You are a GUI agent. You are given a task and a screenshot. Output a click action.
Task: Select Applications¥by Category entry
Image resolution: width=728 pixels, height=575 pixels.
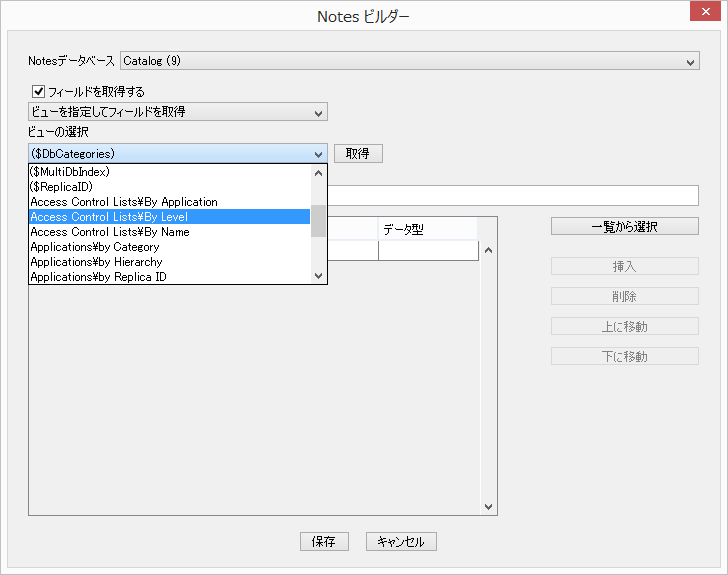[x=170, y=247]
